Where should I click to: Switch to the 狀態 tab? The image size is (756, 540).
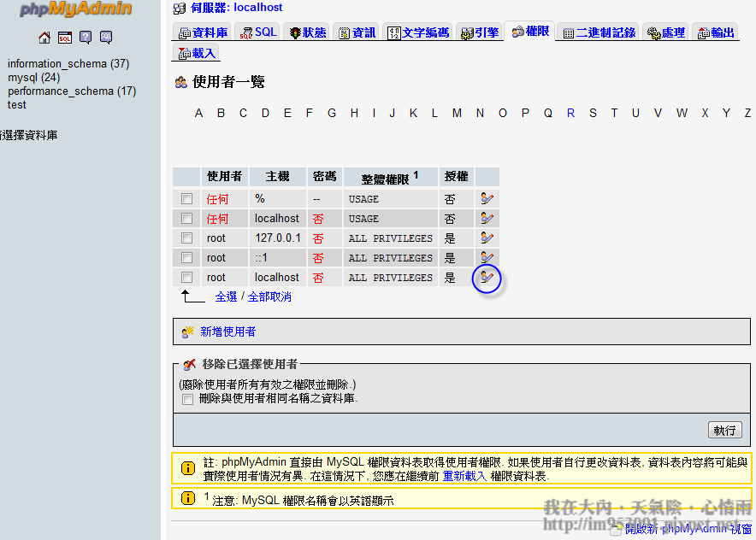pos(307,32)
